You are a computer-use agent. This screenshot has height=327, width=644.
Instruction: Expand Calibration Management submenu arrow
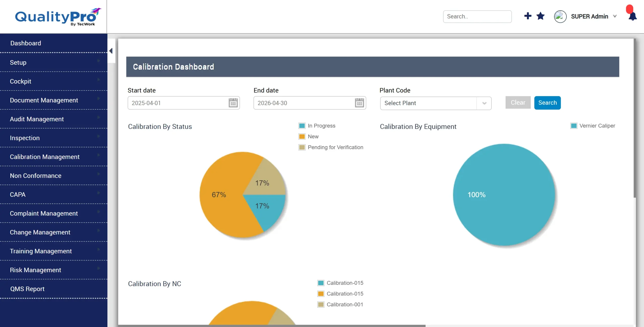coord(99,155)
